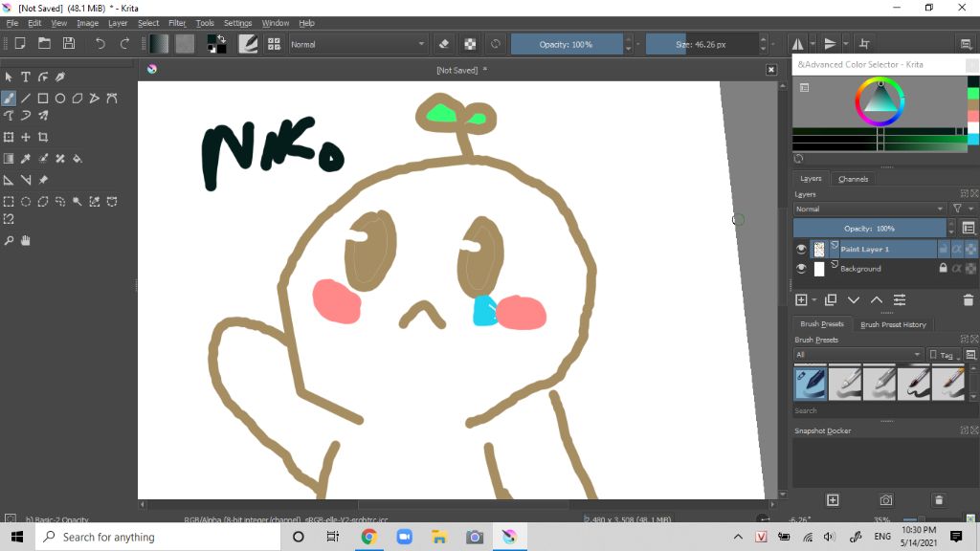Undo the last action
Image resolution: width=980 pixels, height=551 pixels.
[x=100, y=44]
